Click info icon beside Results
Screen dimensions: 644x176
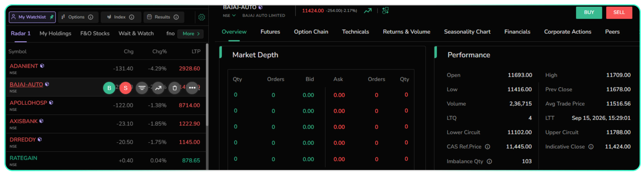pos(176,17)
